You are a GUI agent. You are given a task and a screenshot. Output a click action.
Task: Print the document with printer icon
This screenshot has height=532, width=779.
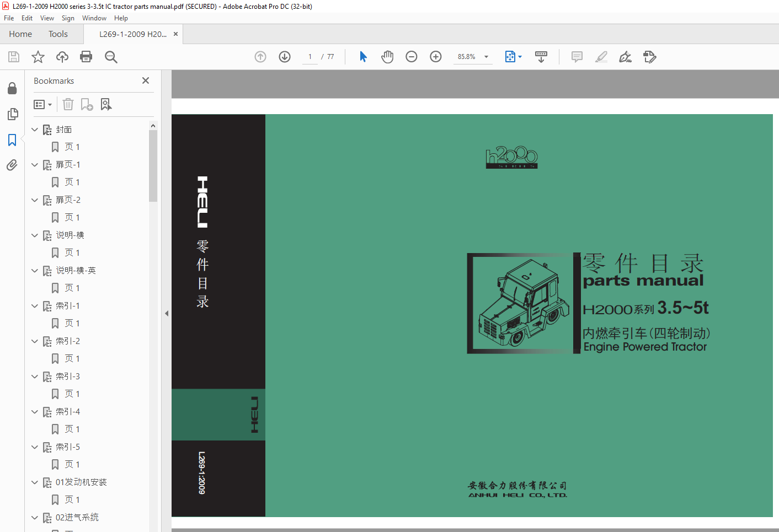(x=86, y=57)
